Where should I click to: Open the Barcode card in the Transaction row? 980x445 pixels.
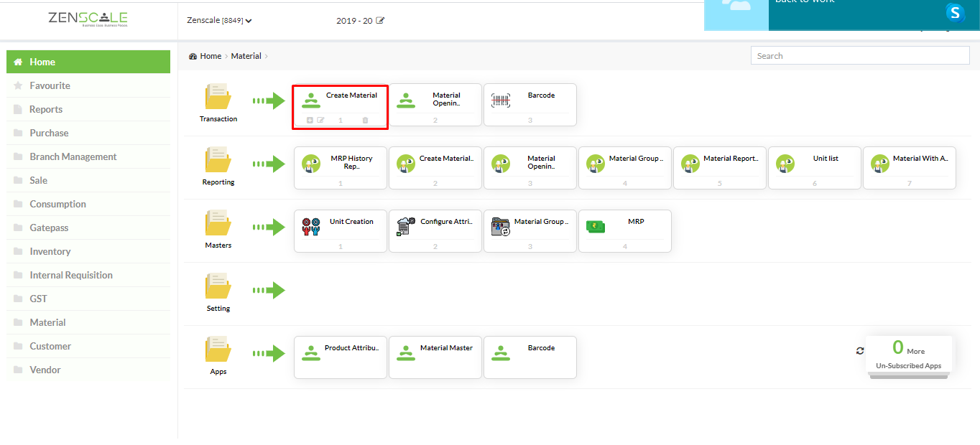pos(530,105)
